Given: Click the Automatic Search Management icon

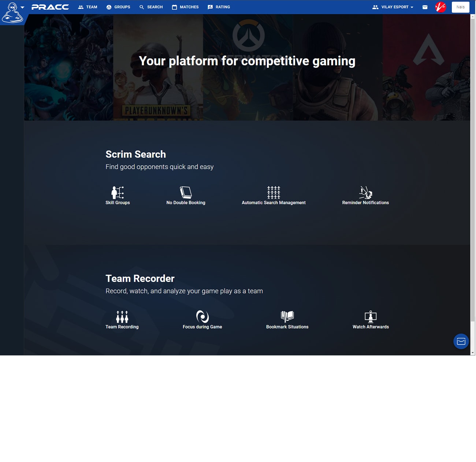Looking at the screenshot, I should click(274, 192).
